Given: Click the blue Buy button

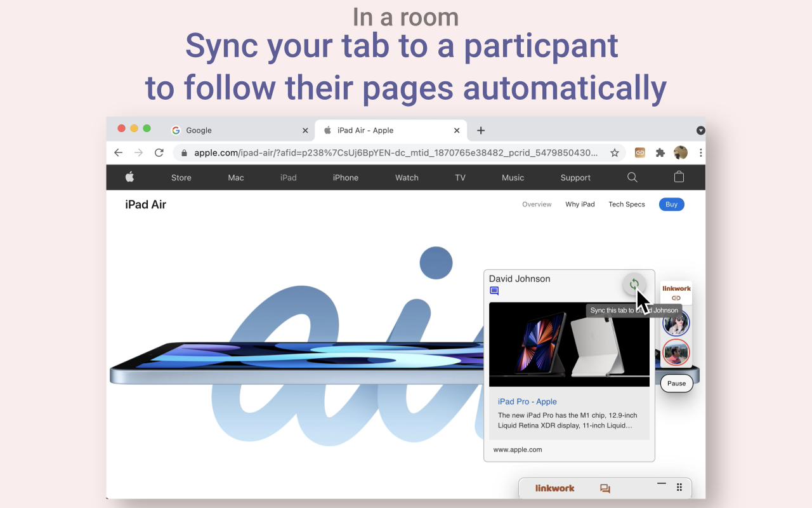Looking at the screenshot, I should [672, 204].
